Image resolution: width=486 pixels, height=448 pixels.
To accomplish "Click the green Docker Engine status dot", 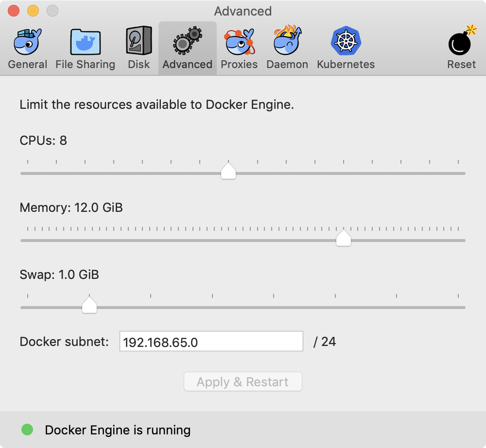I will click(x=27, y=430).
